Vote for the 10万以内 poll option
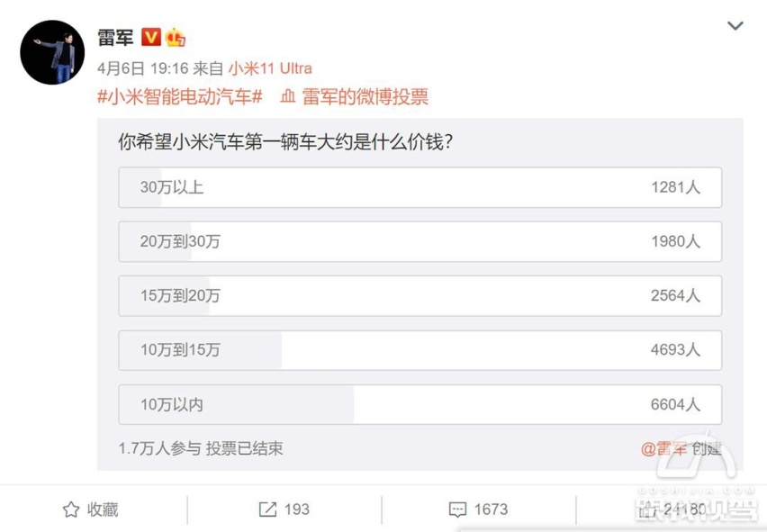The width and height of the screenshot is (767, 532). tap(420, 404)
